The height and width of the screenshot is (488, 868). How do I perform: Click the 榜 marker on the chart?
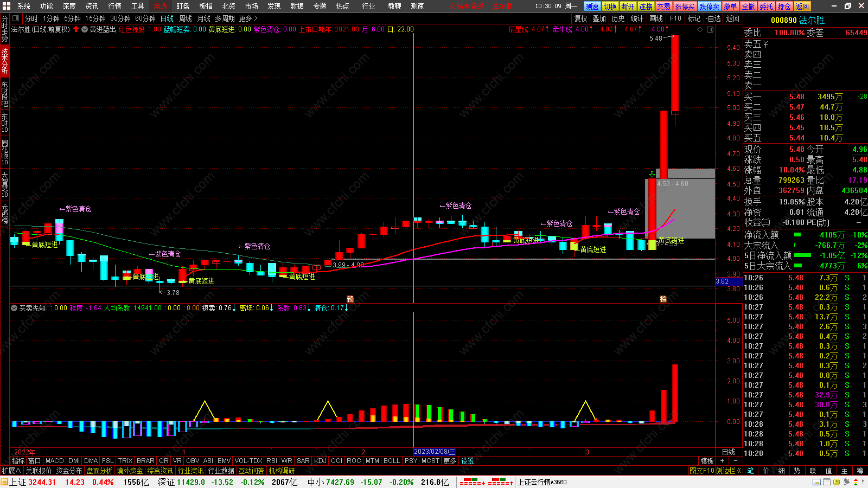coord(663,299)
